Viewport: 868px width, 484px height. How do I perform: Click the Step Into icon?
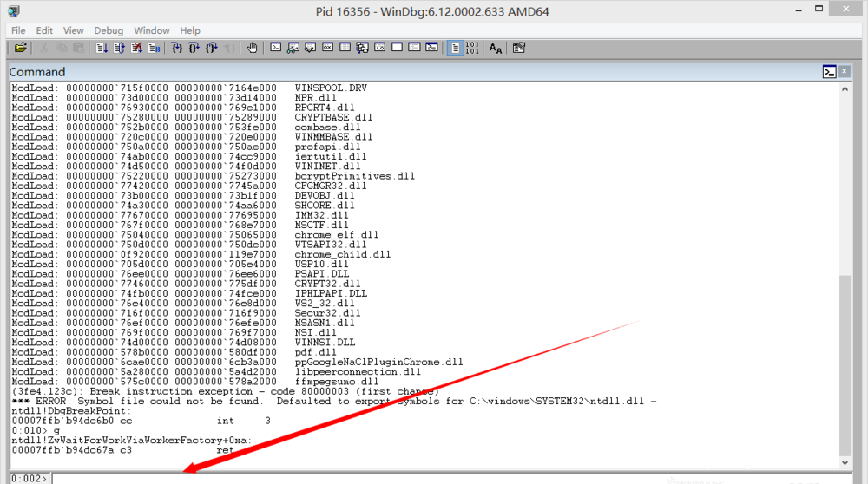pyautogui.click(x=176, y=48)
